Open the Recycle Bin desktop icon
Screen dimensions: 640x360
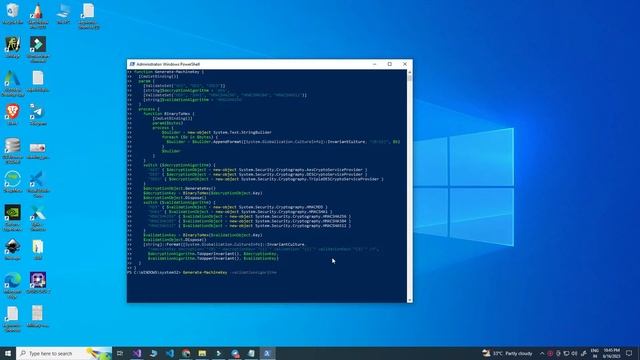point(13,13)
